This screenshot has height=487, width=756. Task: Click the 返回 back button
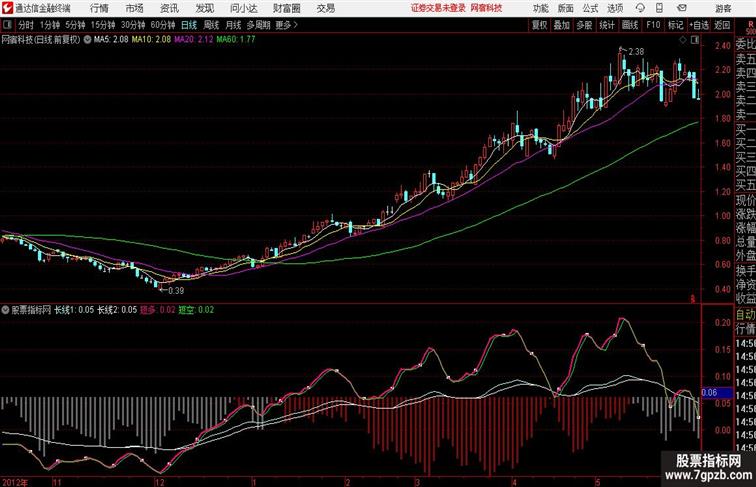click(722, 25)
